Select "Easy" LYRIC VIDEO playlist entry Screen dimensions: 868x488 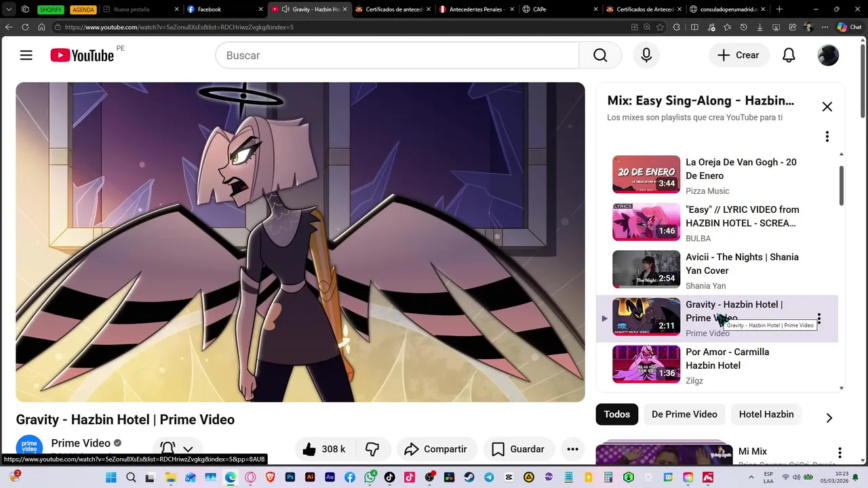tap(717, 222)
